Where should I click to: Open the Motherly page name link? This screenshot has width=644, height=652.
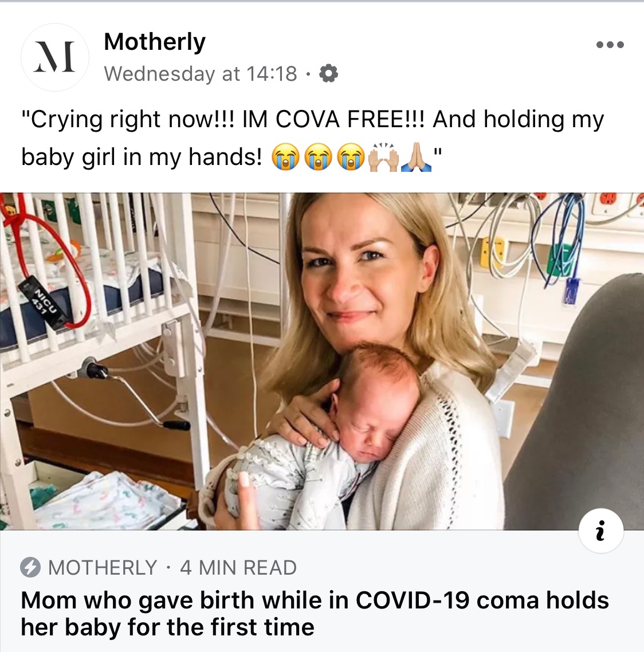point(155,42)
